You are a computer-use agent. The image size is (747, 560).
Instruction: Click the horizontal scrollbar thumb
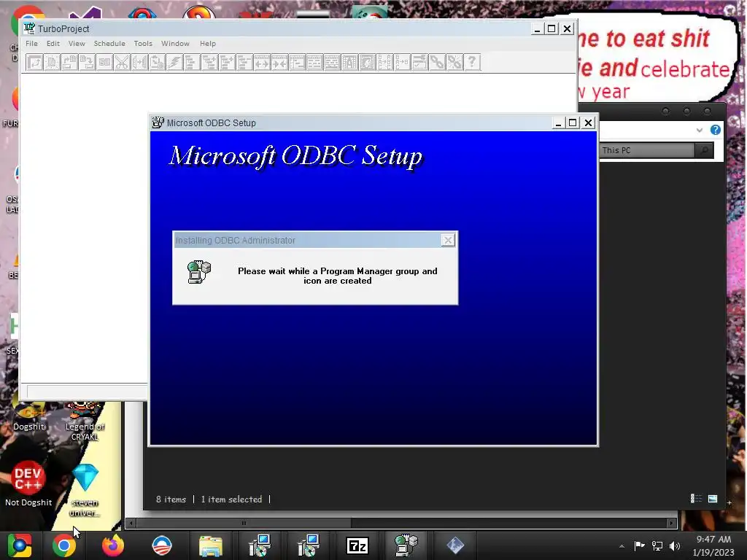point(244,523)
